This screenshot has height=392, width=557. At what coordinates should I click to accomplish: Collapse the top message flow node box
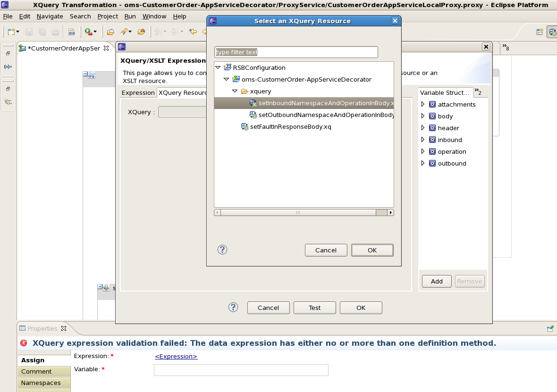[x=85, y=74]
